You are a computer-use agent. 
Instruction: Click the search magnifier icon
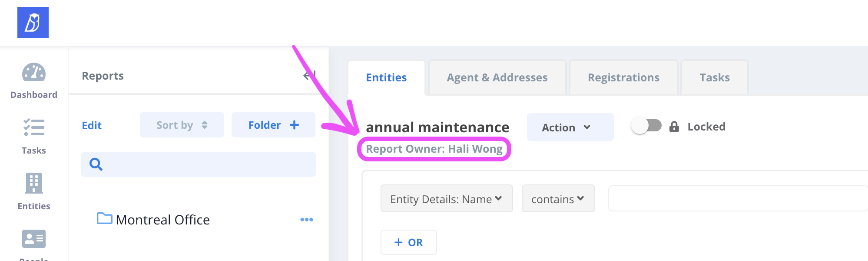(96, 164)
